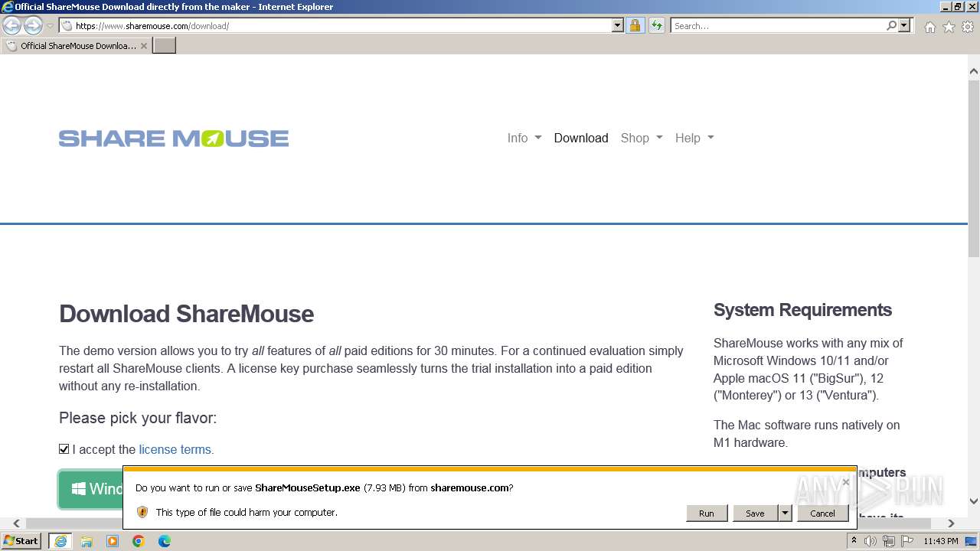Refresh the page with the reload icon
980x551 pixels.
click(x=657, y=25)
